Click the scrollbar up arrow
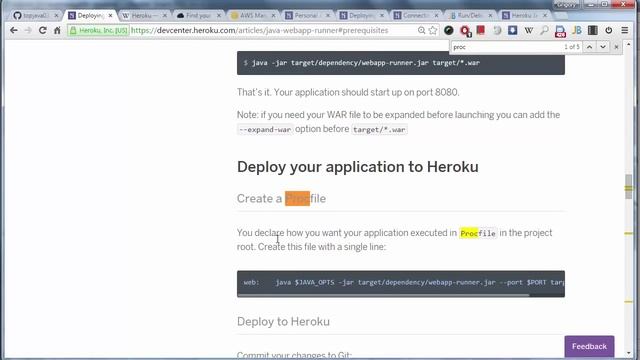Screen dimensions: 640x360 [x=629, y=44]
